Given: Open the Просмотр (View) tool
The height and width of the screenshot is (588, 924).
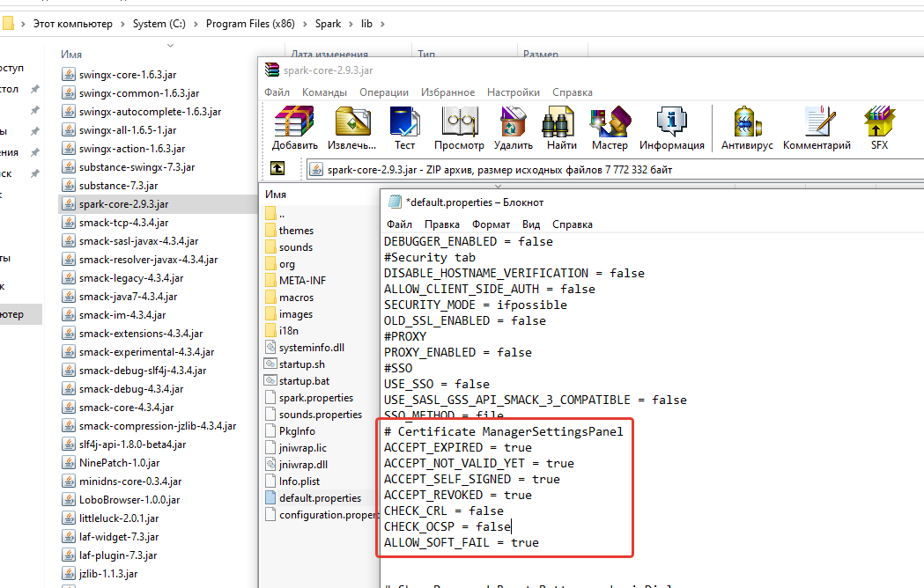Looking at the screenshot, I should (459, 128).
